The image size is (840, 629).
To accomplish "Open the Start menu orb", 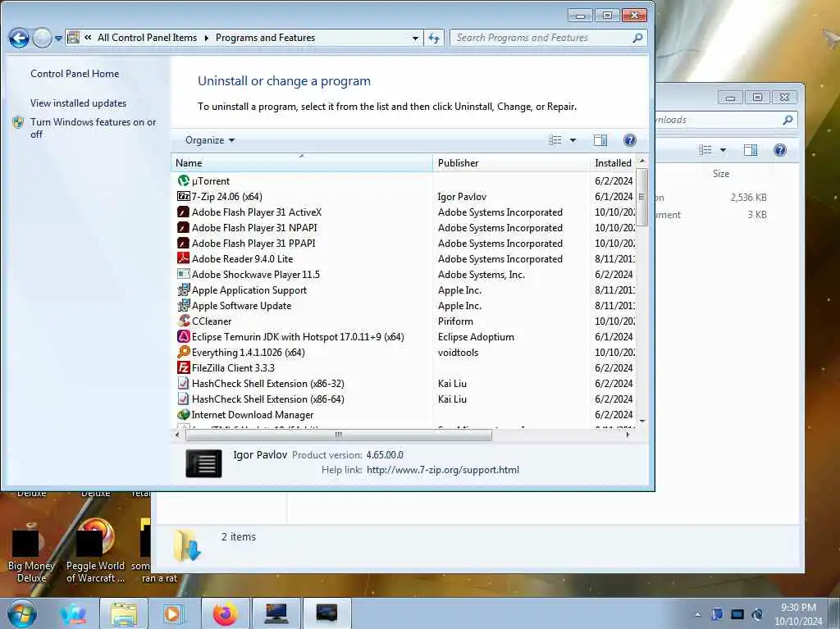I will pos(21,613).
